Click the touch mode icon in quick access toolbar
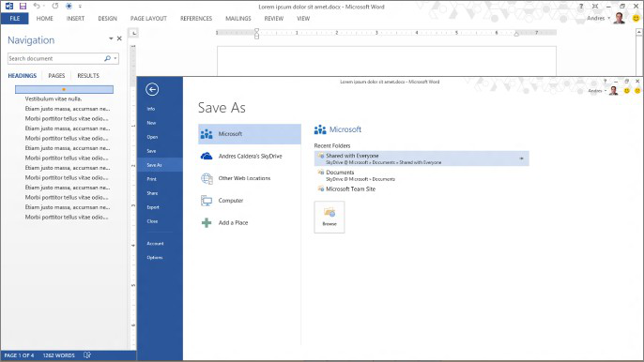Viewport: 644px width, 362px height. coord(69,7)
